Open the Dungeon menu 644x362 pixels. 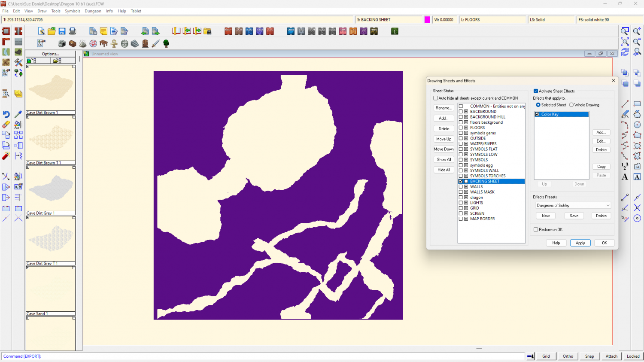tap(93, 11)
